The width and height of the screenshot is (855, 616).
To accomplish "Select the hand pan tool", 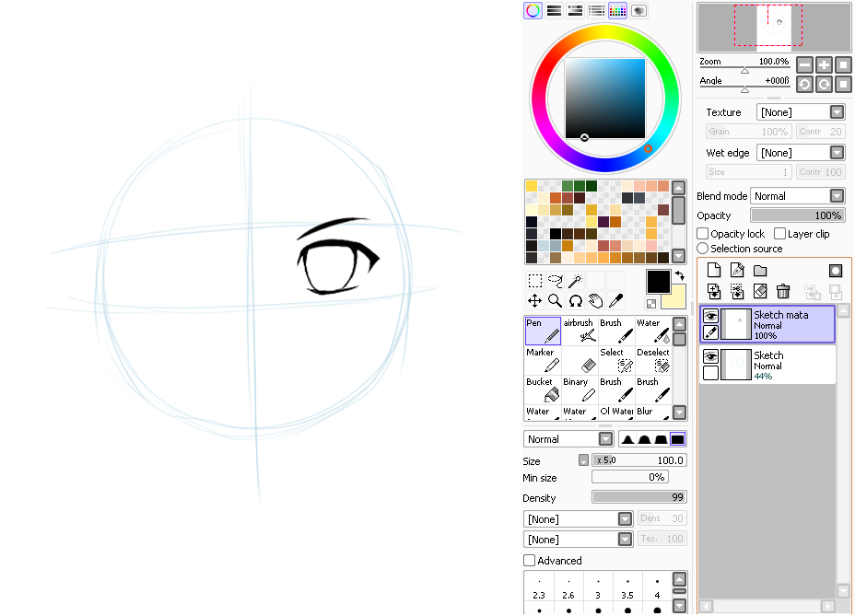I will [595, 301].
